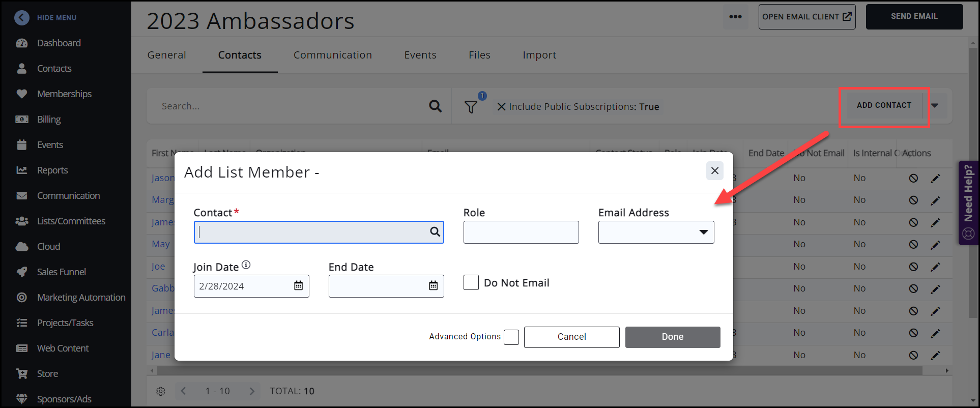Screen dimensions: 980x408
Task: Remove the Include Public Subscriptions filter
Action: (x=501, y=107)
